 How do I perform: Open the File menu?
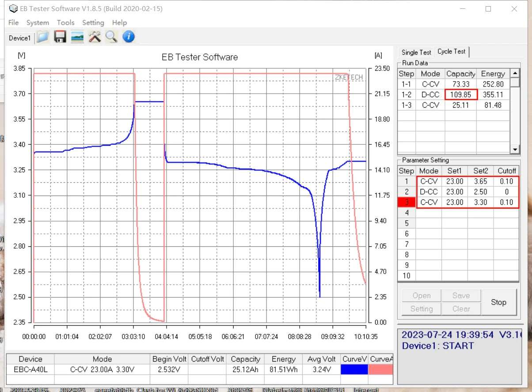(x=13, y=23)
